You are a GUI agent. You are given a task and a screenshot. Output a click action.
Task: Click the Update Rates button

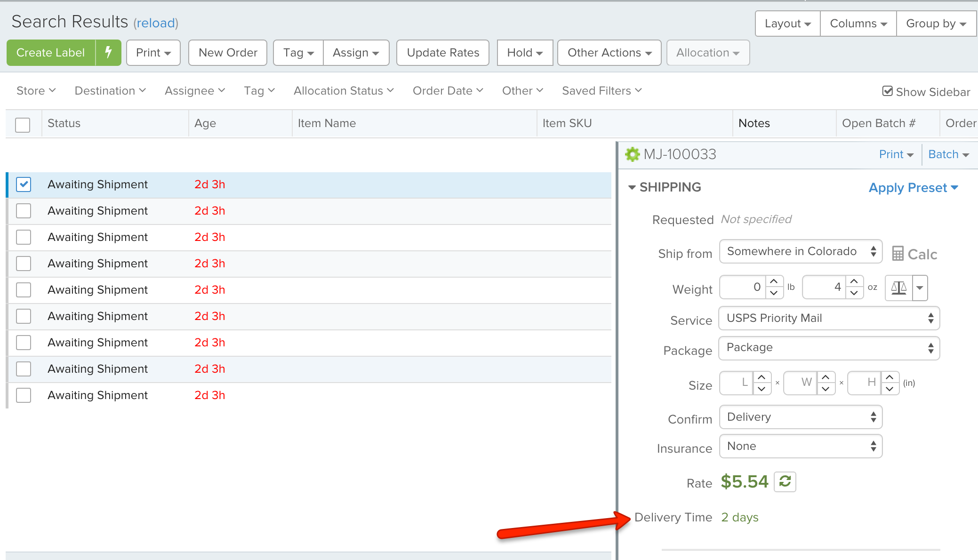[x=443, y=53]
